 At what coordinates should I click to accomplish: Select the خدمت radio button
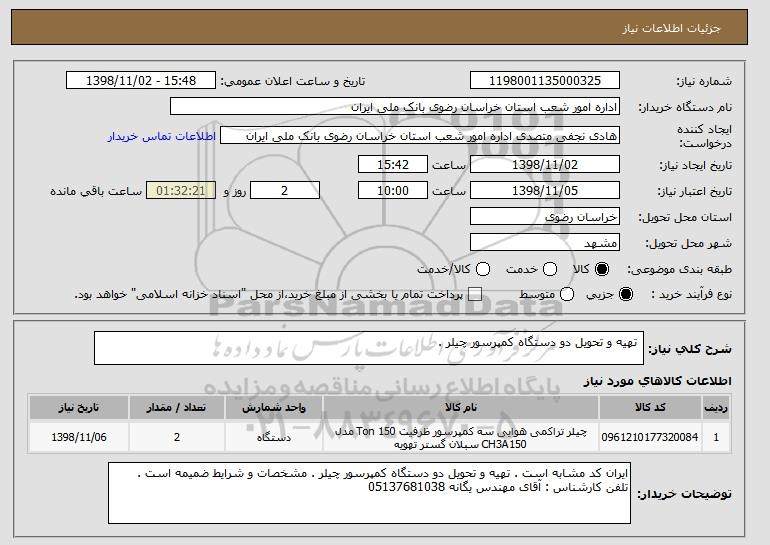tap(550, 269)
